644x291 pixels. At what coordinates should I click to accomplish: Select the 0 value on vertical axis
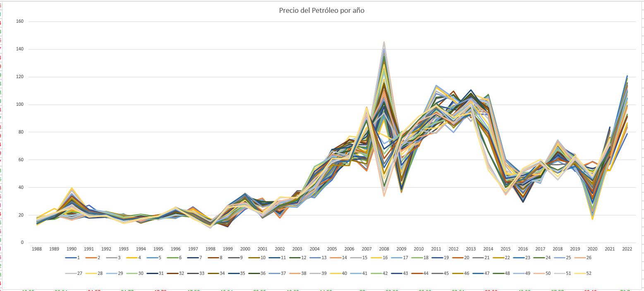[x=23, y=243]
